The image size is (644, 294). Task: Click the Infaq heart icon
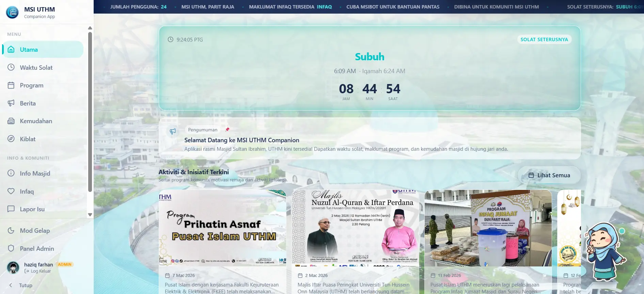pos(11,191)
